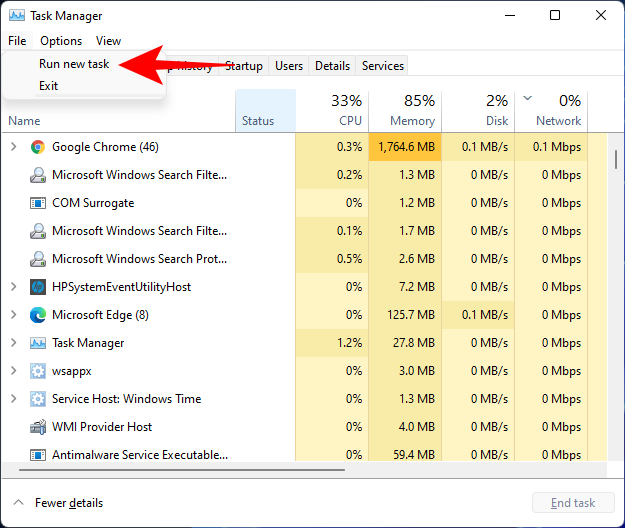Click the WMI Provider Host icon
The height and width of the screenshot is (528, 625).
pos(38,427)
